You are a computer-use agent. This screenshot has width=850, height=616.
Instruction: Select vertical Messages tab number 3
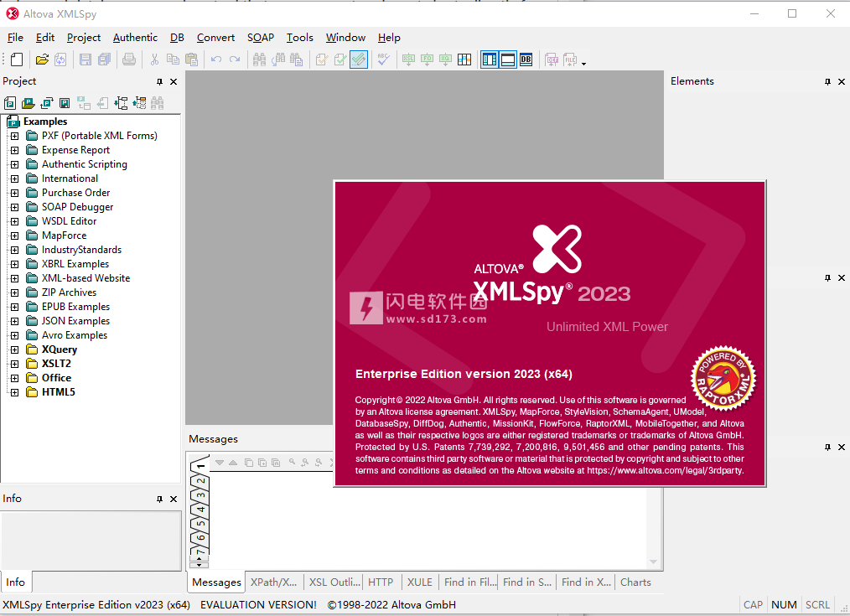pos(200,494)
